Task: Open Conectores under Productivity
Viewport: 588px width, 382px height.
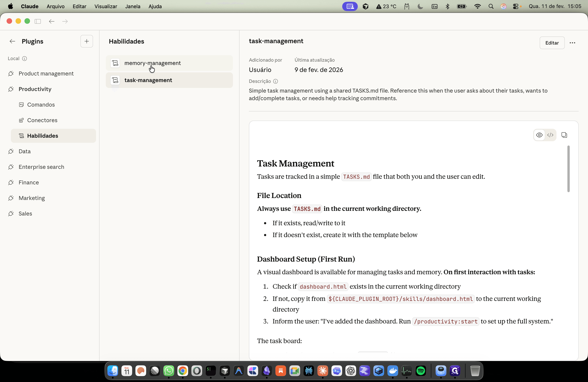Action: pos(42,120)
